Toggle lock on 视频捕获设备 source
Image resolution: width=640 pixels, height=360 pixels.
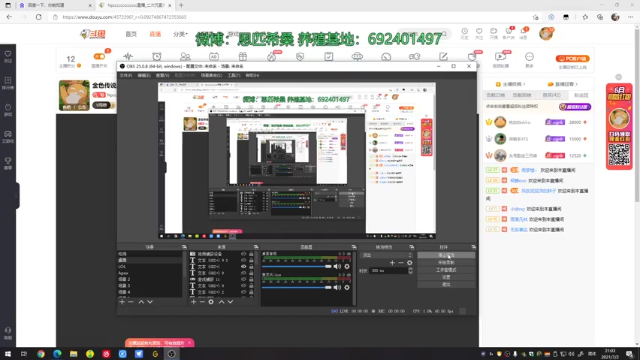251,254
